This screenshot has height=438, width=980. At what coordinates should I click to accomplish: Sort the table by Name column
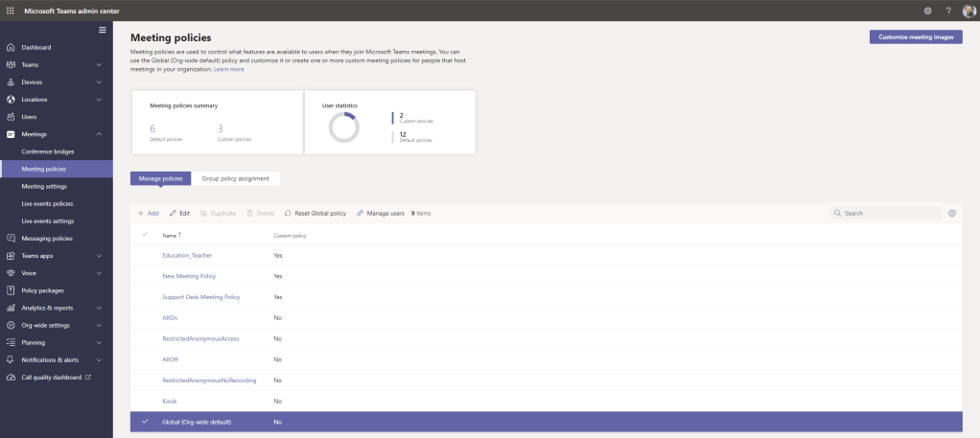(x=170, y=235)
